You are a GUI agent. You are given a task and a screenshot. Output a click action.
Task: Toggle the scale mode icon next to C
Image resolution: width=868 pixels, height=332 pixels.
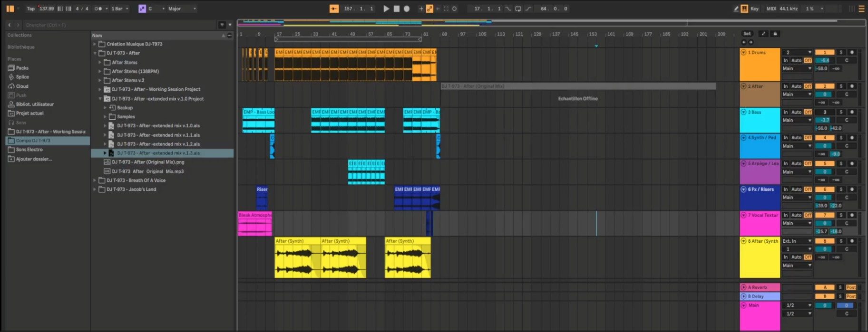[142, 9]
